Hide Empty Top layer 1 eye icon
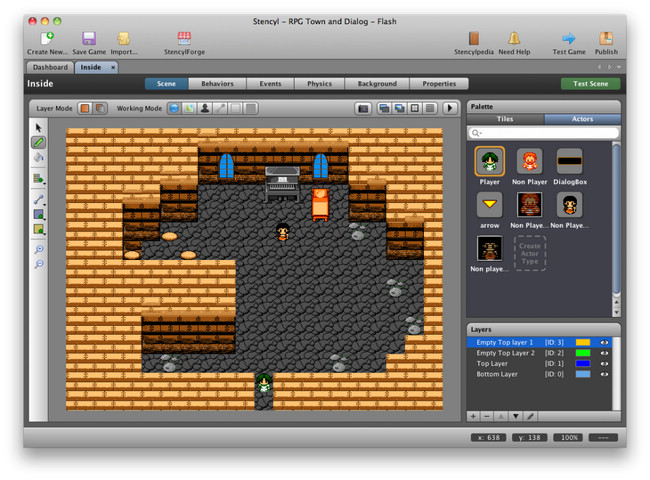Viewport: 650px width, 480px height. pyautogui.click(x=604, y=342)
